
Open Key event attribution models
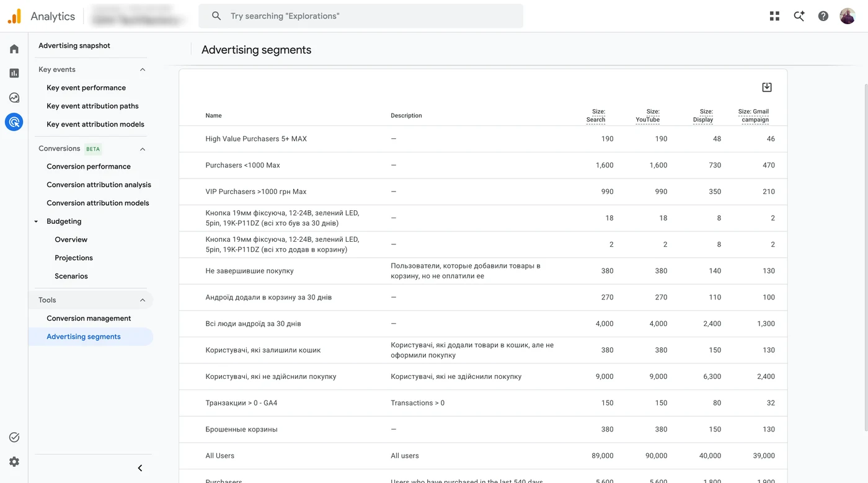tap(95, 124)
